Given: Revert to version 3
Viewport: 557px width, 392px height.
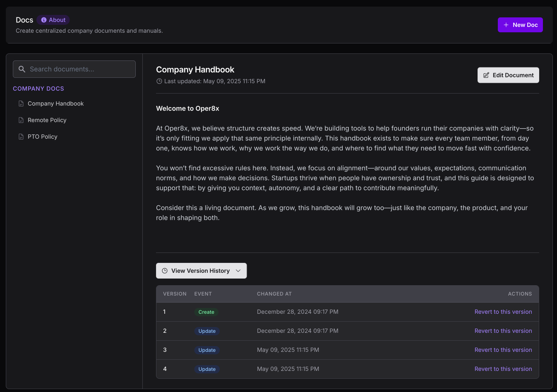Looking at the screenshot, I should pos(503,350).
